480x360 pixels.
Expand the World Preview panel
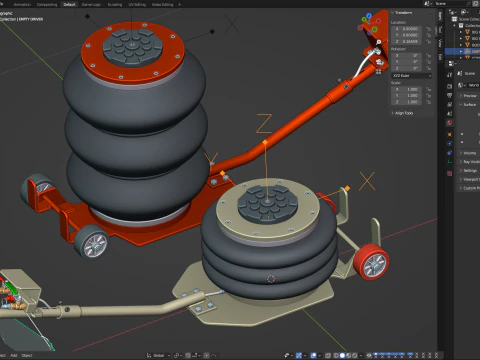click(469, 96)
